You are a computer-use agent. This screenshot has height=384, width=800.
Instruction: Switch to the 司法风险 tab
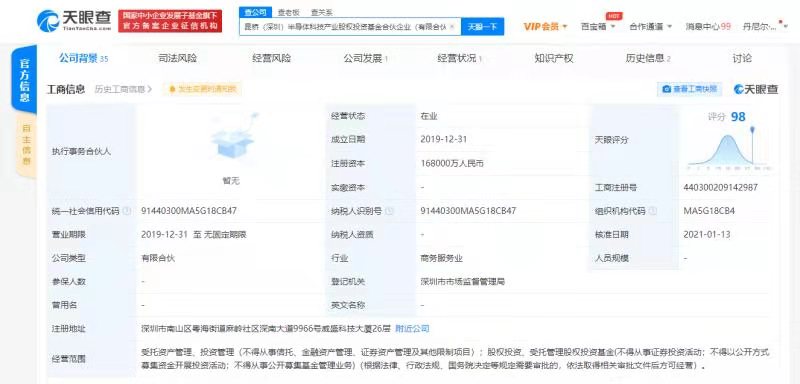point(178,59)
